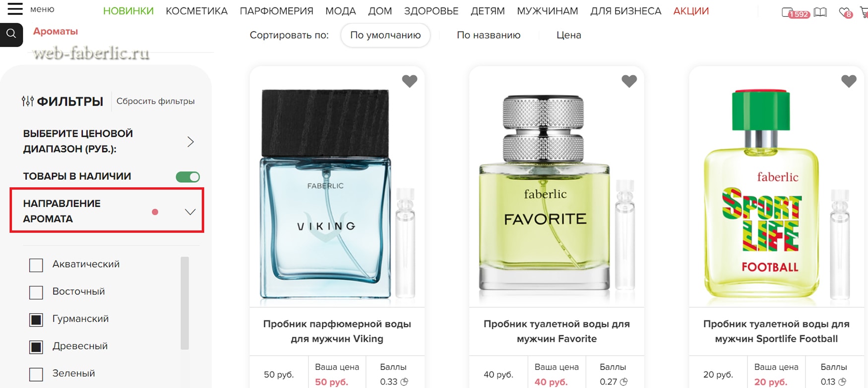Image resolution: width=868 pixels, height=388 pixels.
Task: Toggle the Товары в наличии switch
Action: point(188,177)
